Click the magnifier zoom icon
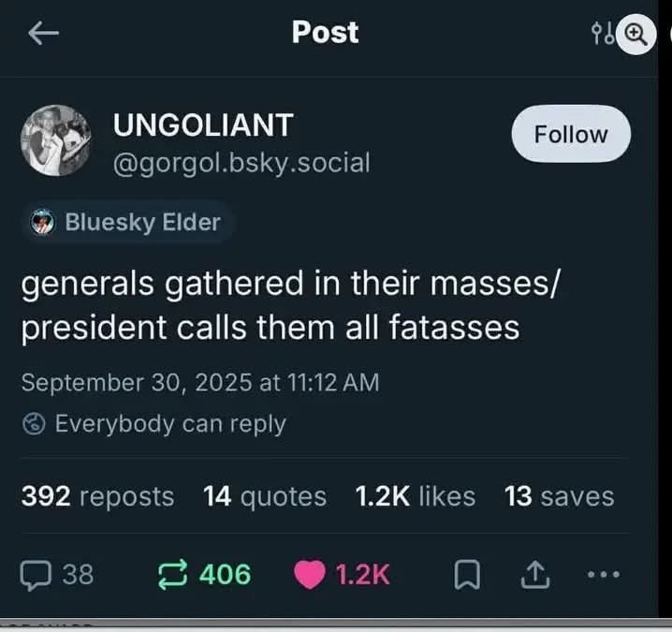672x632 pixels. (x=636, y=34)
